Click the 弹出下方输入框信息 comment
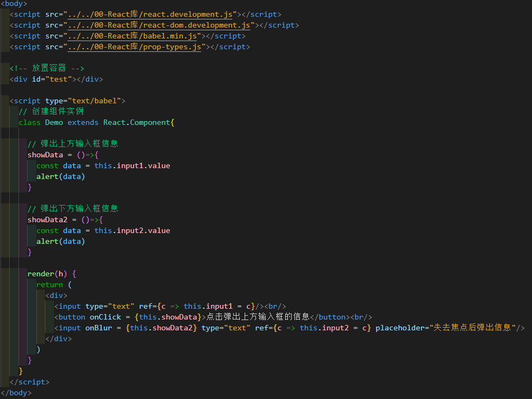Screen dimensions: 532x399 pyautogui.click(x=73, y=209)
